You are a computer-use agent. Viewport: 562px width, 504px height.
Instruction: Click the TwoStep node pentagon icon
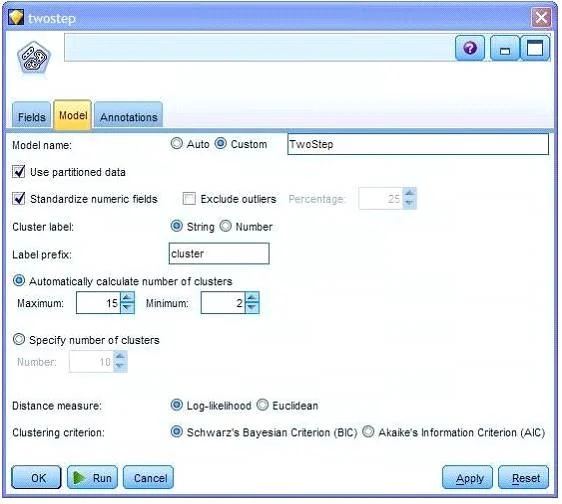33,58
